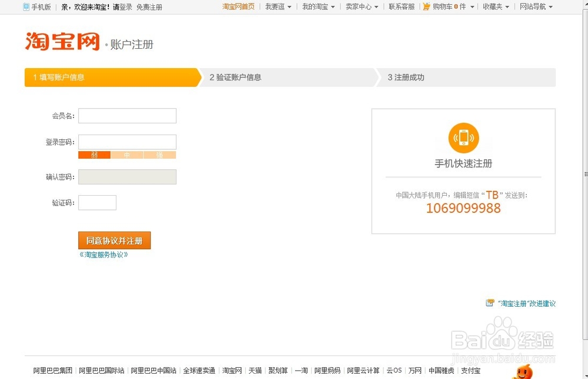The width and height of the screenshot is (588, 379).
Task: Click the note icon beside 改进建议
Action: [x=490, y=301]
